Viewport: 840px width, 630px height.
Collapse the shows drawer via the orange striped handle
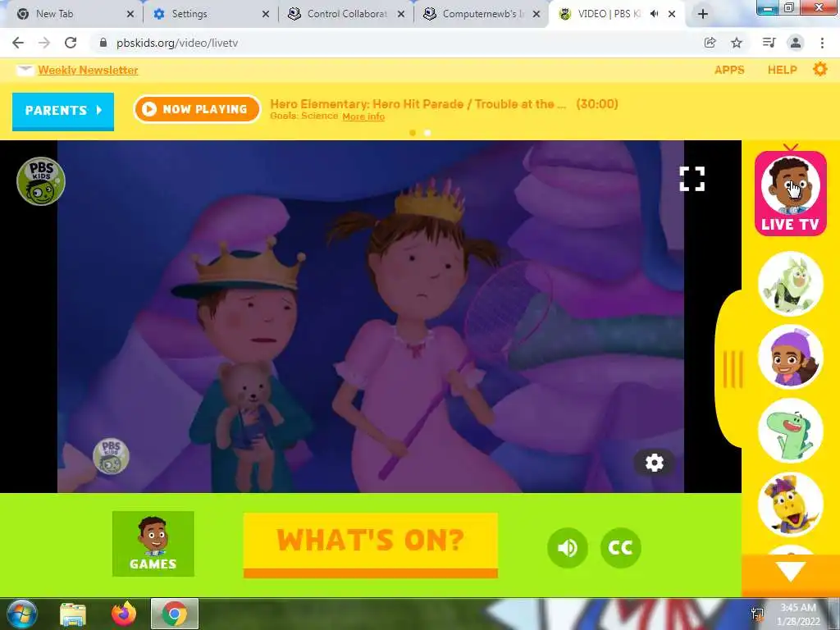point(733,369)
